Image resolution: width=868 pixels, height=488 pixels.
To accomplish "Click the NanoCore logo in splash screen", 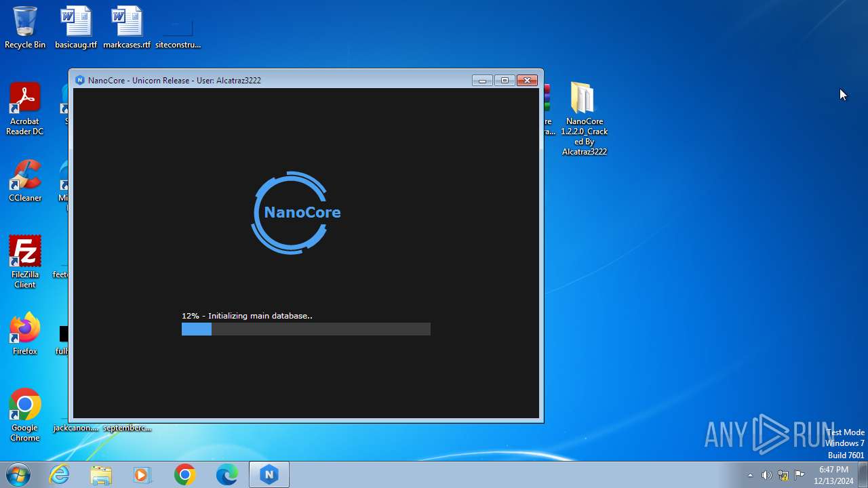I will 296,213.
